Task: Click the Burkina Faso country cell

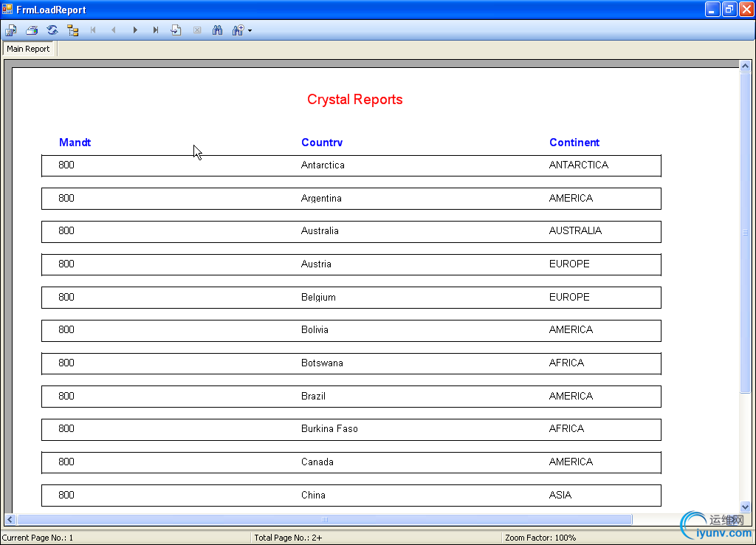Action: click(329, 429)
